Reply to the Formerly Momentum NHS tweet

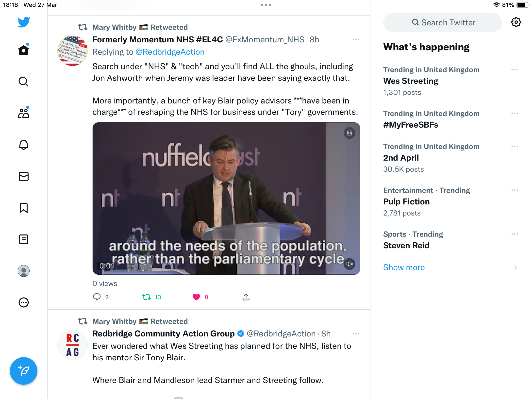click(97, 297)
